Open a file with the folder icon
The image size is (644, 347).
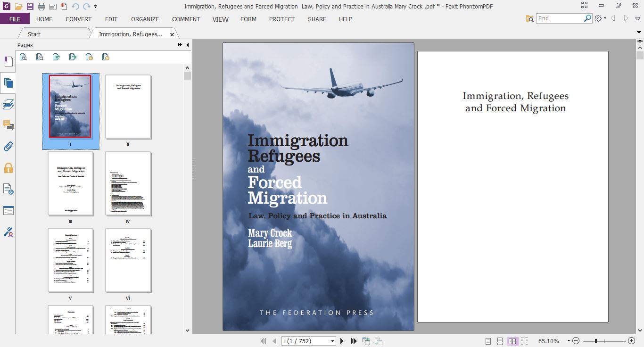point(18,7)
